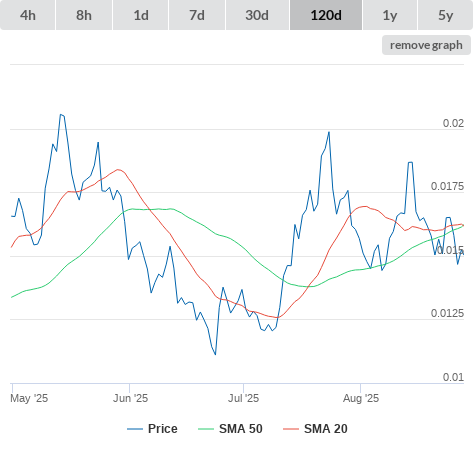474x455 pixels.
Task: Switch chart to 30d range
Action: (x=257, y=15)
